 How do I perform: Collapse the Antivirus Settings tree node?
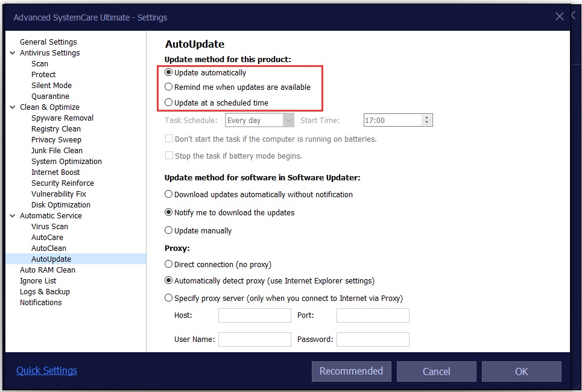12,52
